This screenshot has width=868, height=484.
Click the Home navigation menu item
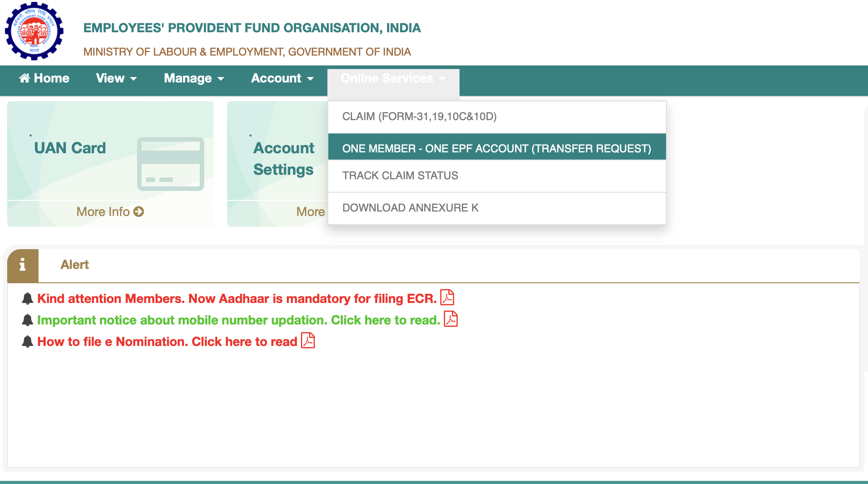coord(45,78)
